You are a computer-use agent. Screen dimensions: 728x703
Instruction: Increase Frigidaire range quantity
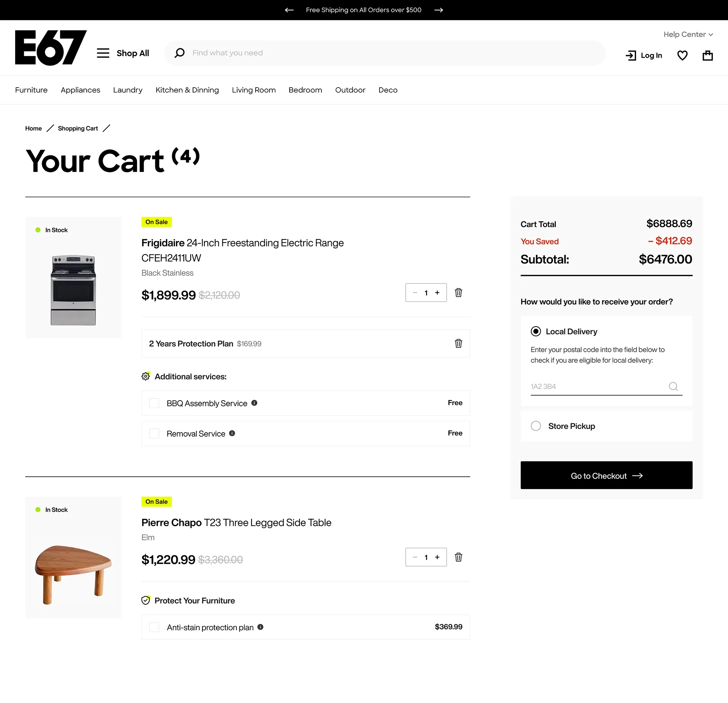(437, 293)
